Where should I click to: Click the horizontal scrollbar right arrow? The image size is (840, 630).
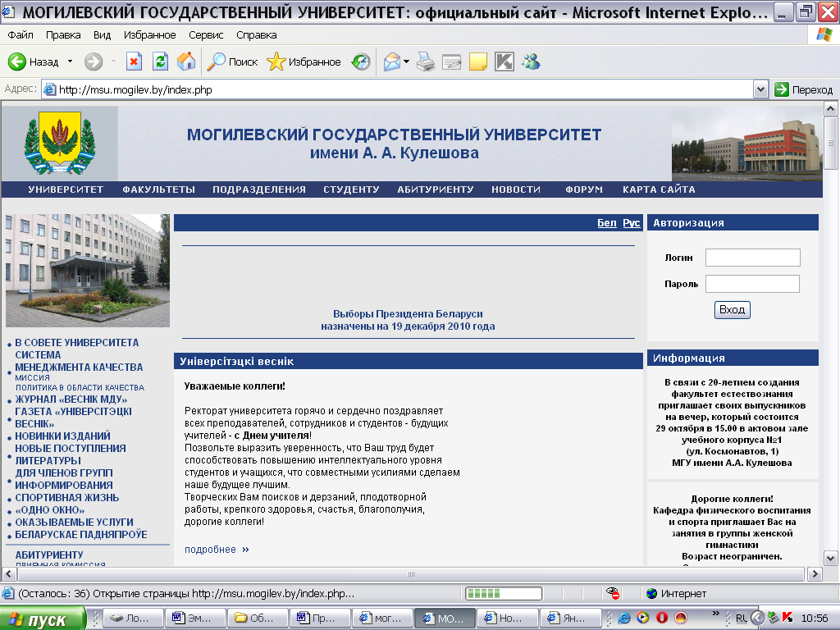click(x=815, y=573)
